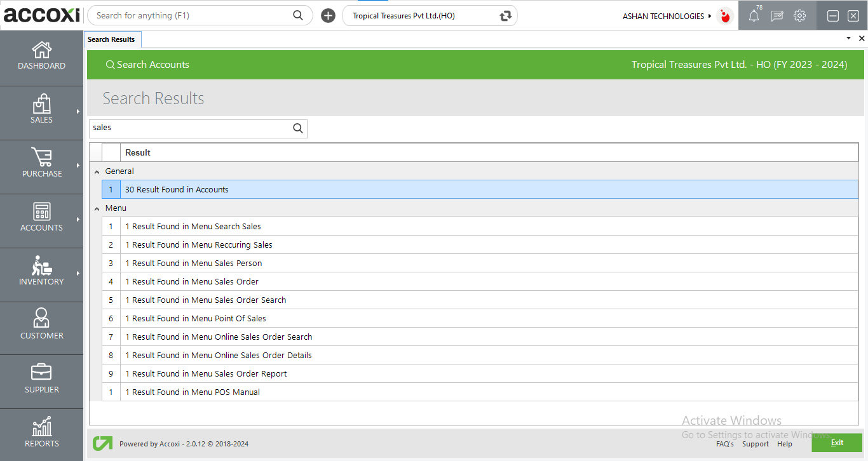
Task: Click the green plus quick-add button
Action: tap(328, 15)
